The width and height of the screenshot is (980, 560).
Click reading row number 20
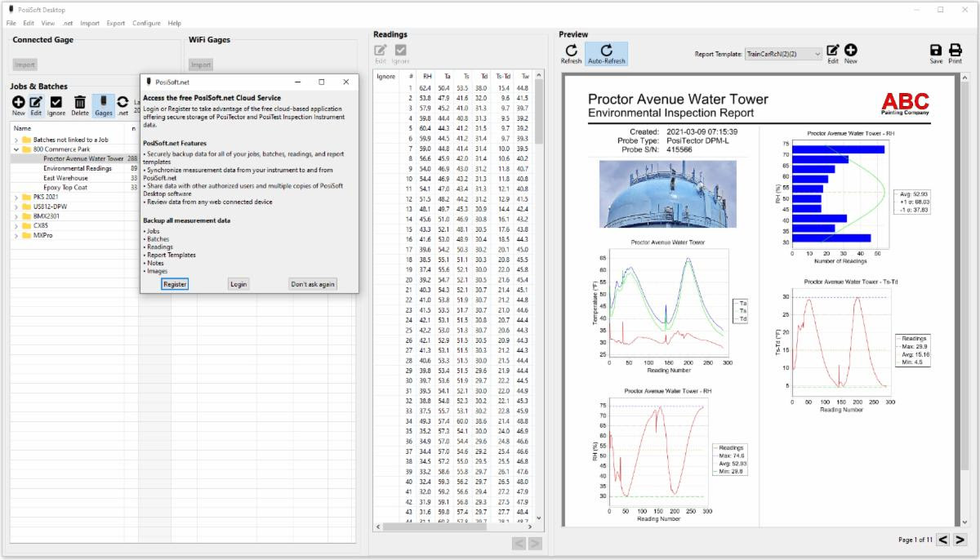454,280
